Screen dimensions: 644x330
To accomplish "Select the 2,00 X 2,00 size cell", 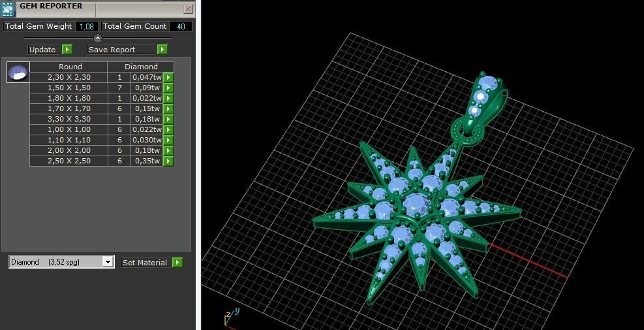I will pyautogui.click(x=69, y=150).
